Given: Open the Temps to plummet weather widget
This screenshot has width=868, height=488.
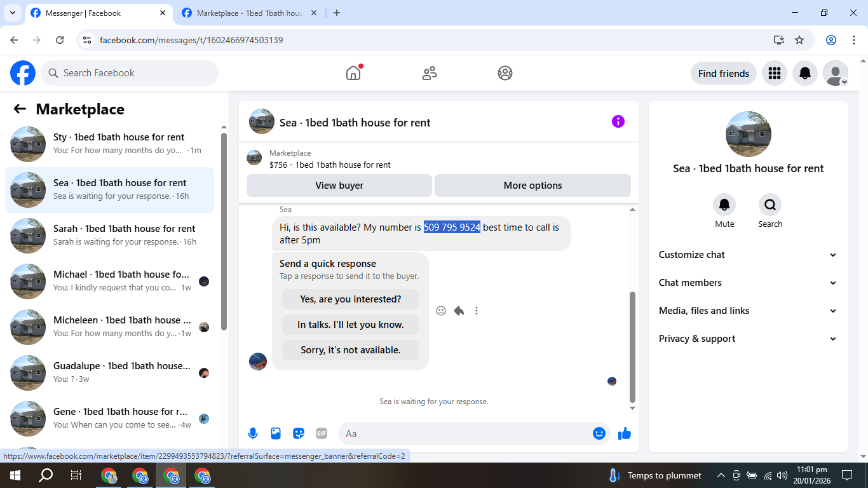Looking at the screenshot, I should click(655, 475).
